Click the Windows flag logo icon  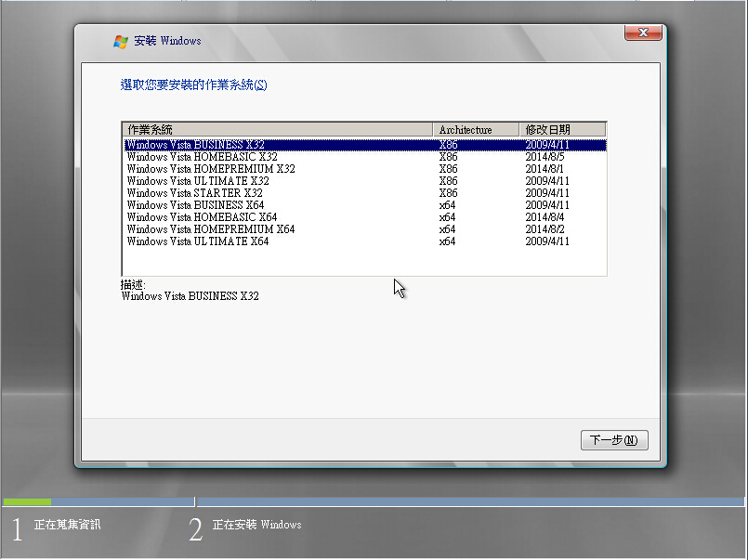click(121, 42)
